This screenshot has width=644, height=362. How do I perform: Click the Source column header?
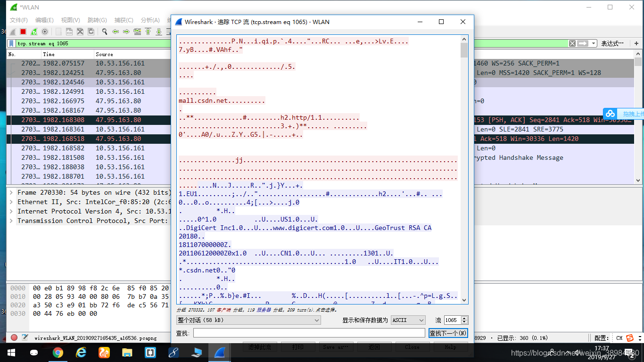coord(132,54)
